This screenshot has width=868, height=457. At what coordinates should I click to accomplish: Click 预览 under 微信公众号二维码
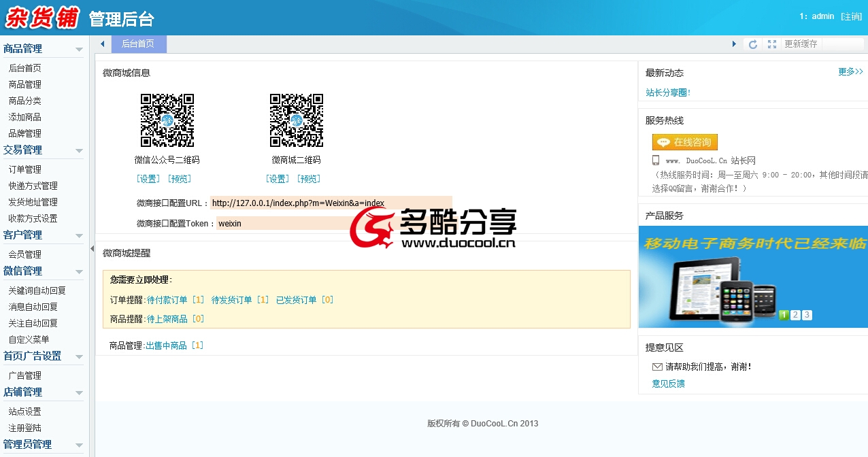point(180,179)
